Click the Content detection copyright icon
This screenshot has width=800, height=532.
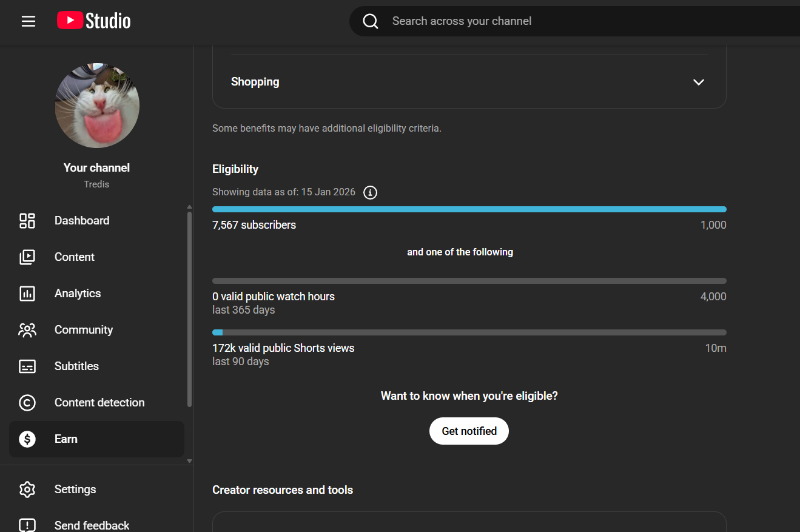[27, 403]
